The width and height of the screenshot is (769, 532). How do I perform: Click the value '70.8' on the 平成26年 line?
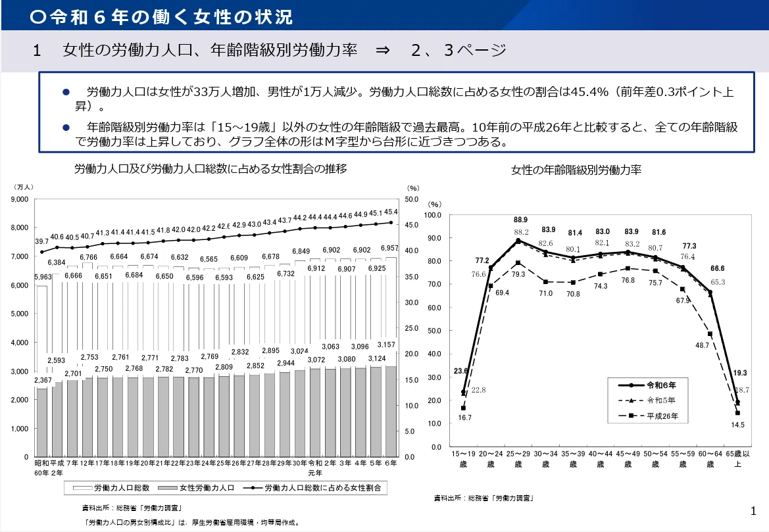click(574, 294)
